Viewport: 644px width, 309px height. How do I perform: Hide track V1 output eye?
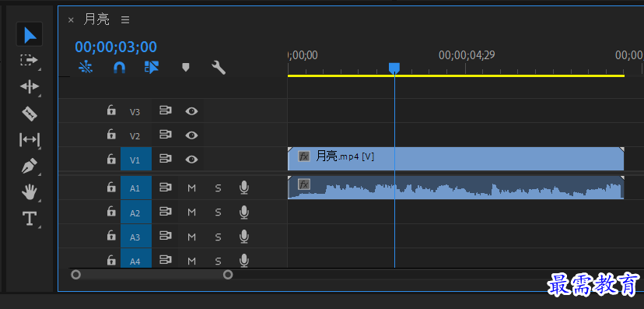tap(191, 159)
